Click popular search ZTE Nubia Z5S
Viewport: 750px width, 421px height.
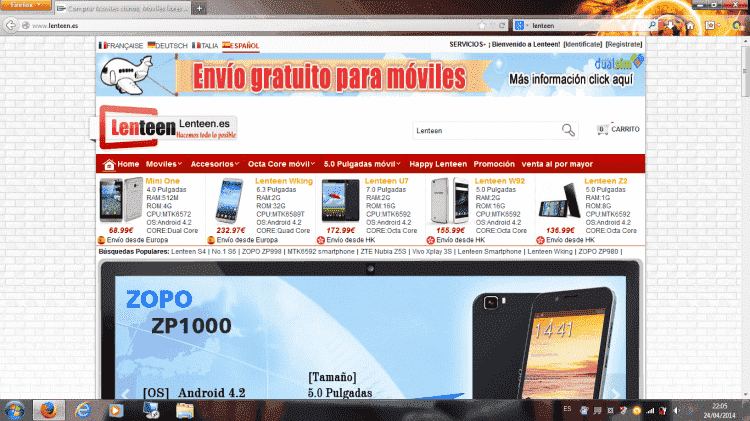[x=383, y=251]
